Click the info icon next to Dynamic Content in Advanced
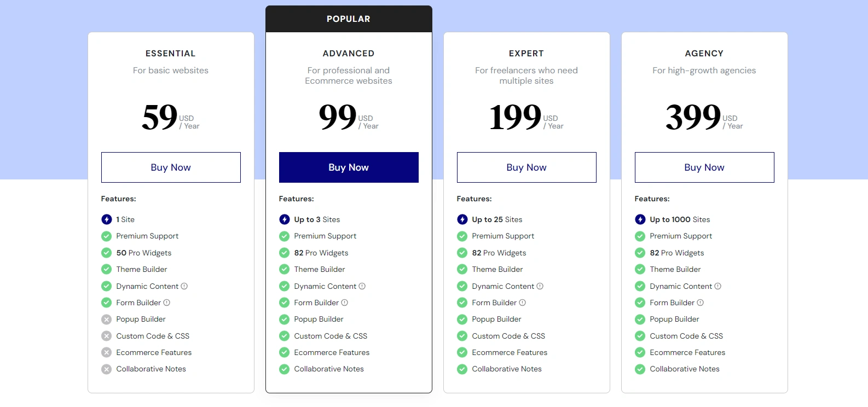 click(363, 286)
